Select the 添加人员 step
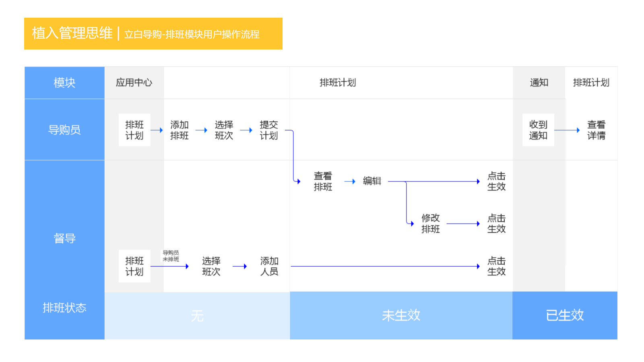 pos(269,266)
